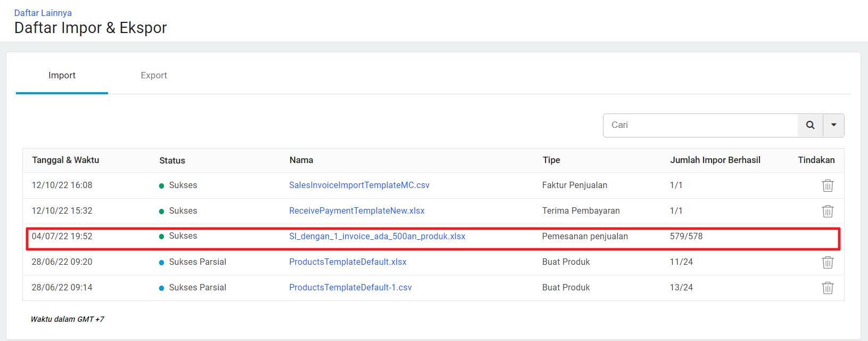Click the Nama column header

point(301,160)
